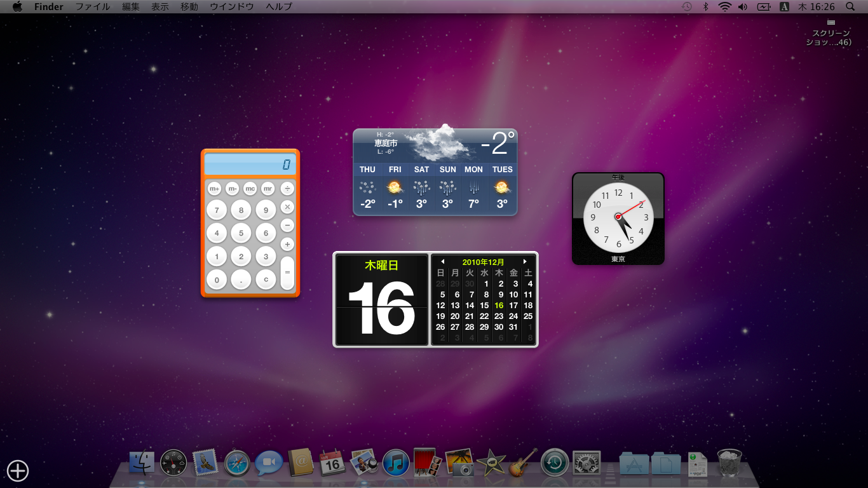868x488 pixels.
Task: Click the 恵庭市 city name in weather
Action: pyautogui.click(x=386, y=143)
